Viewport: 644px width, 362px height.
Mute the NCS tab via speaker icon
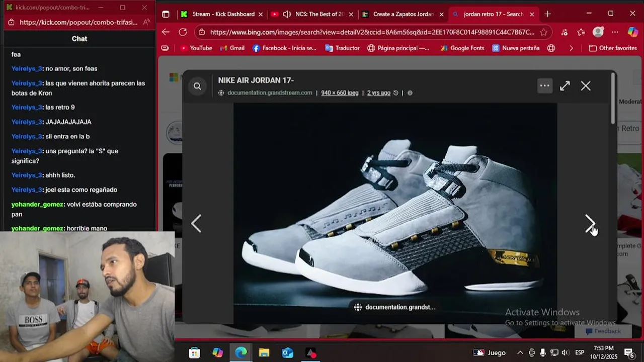287,14
